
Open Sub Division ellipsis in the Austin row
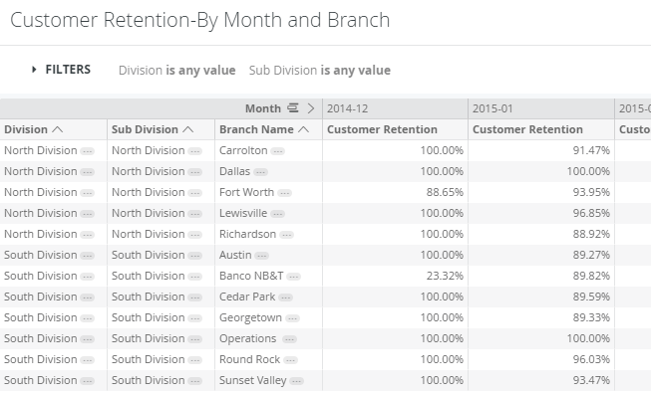click(x=195, y=256)
